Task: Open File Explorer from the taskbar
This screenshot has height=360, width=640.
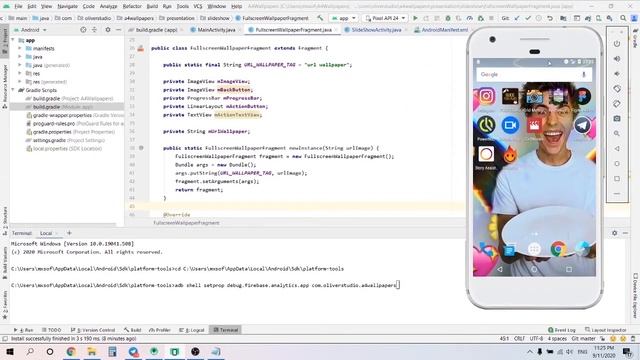Action: pyautogui.click(x=92, y=351)
